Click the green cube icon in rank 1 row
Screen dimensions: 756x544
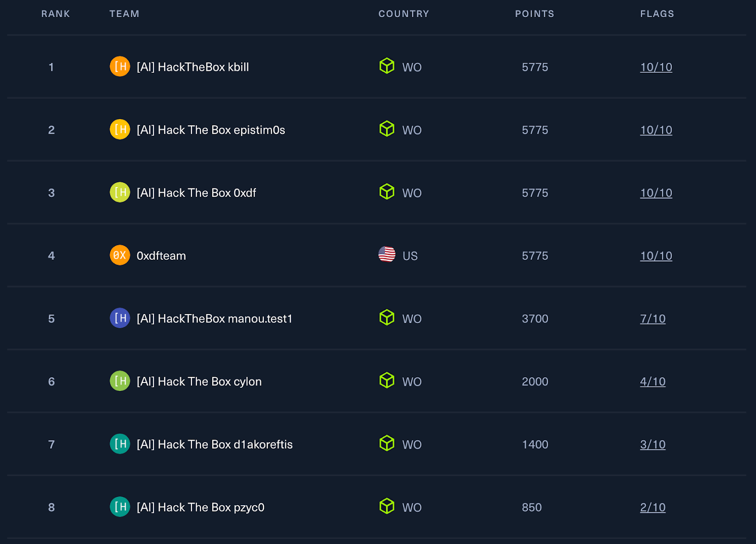387,66
